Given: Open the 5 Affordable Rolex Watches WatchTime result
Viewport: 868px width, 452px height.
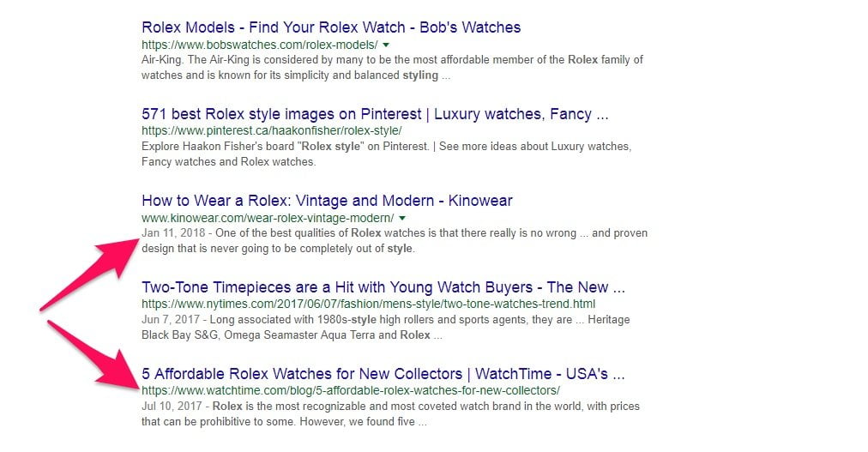Looking at the screenshot, I should [383, 374].
